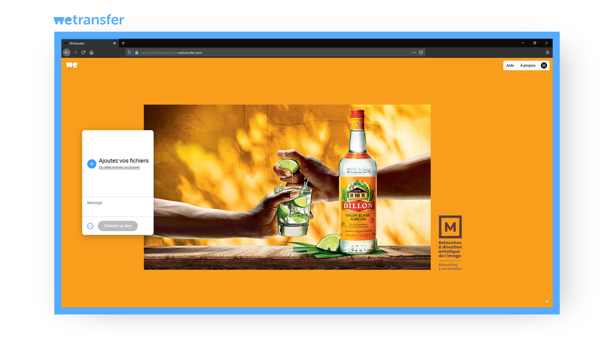Go back with the browser back arrow

click(67, 52)
